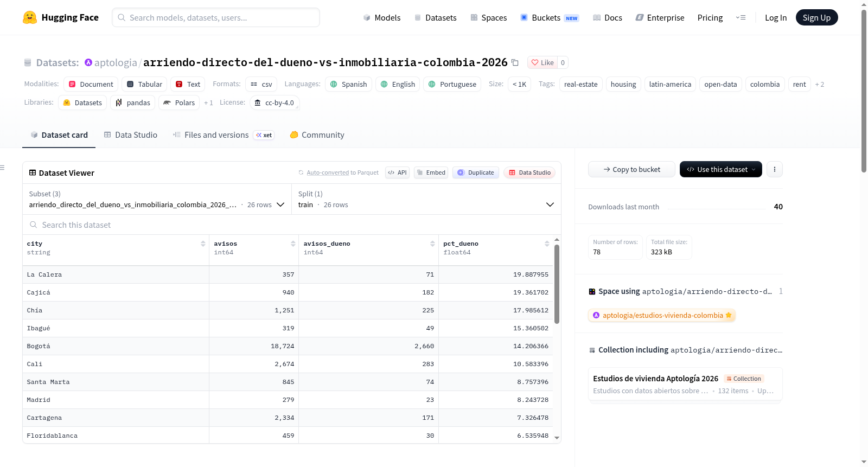The width and height of the screenshot is (868, 467).
Task: Expand the +1 more libraries
Action: point(208,103)
